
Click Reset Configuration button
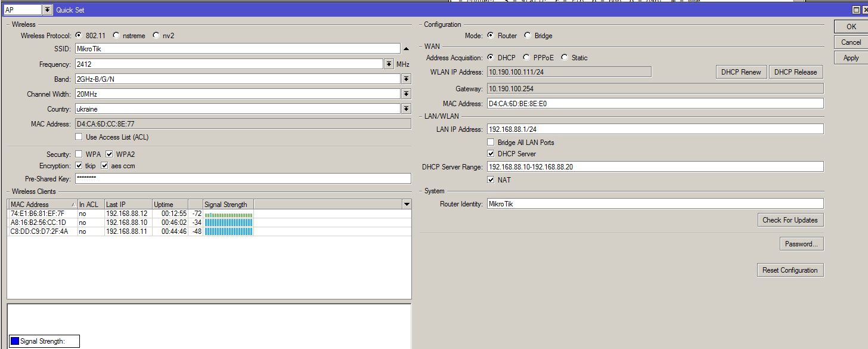(x=790, y=270)
